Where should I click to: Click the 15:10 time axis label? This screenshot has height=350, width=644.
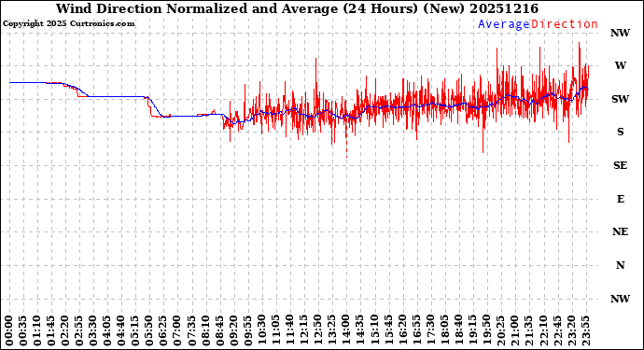[x=374, y=331]
